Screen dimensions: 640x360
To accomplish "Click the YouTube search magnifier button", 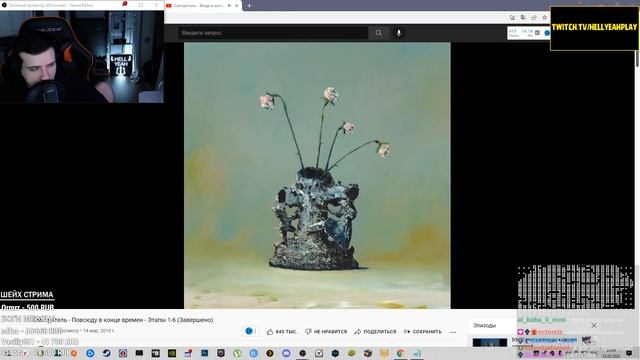I will pos(379,33).
